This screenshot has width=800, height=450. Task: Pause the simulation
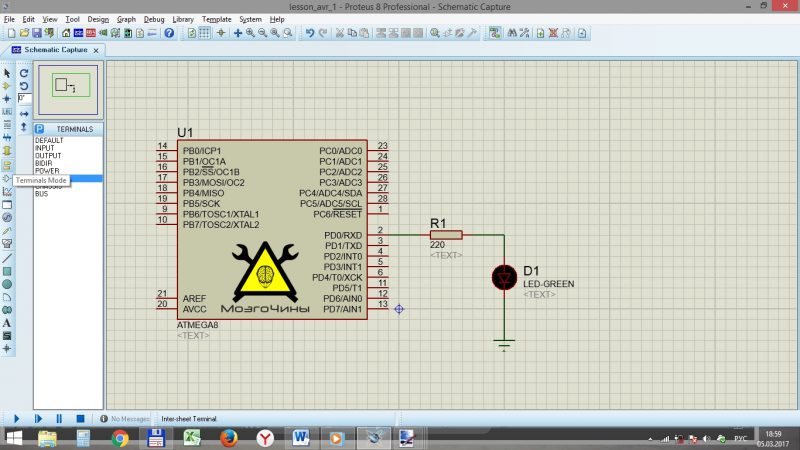(x=59, y=418)
